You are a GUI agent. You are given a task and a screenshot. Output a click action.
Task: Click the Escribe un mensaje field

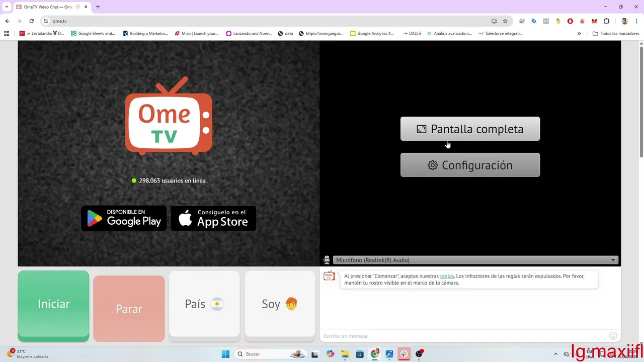(463, 336)
